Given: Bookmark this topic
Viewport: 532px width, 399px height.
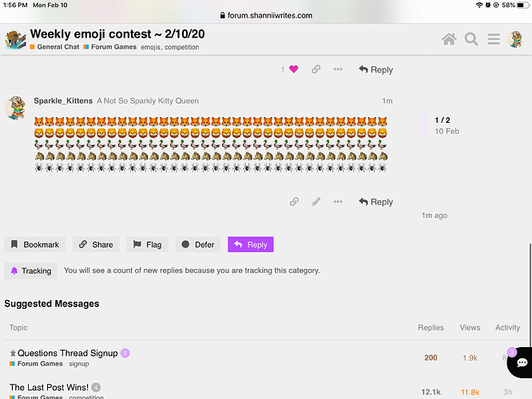Looking at the screenshot, I should (34, 244).
